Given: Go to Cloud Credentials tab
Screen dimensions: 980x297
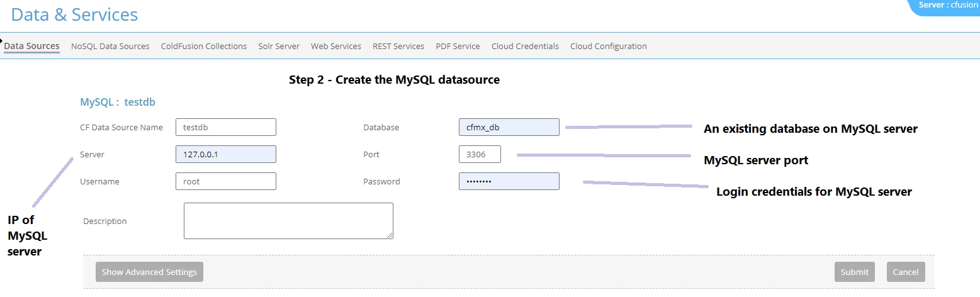Looking at the screenshot, I should point(525,46).
